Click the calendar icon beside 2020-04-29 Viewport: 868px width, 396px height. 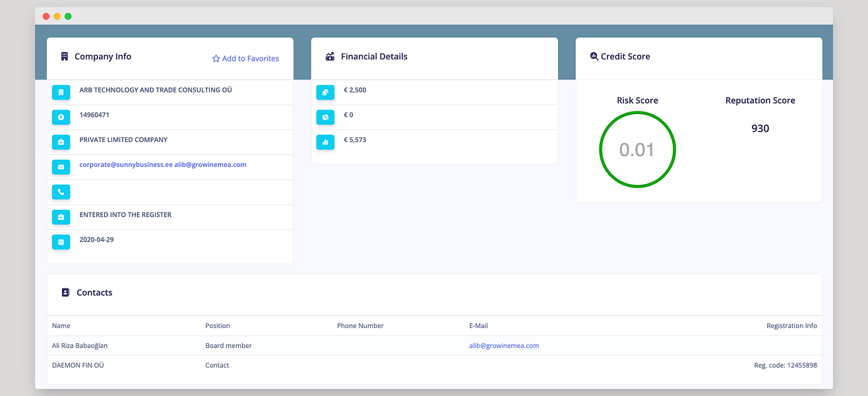tap(61, 242)
